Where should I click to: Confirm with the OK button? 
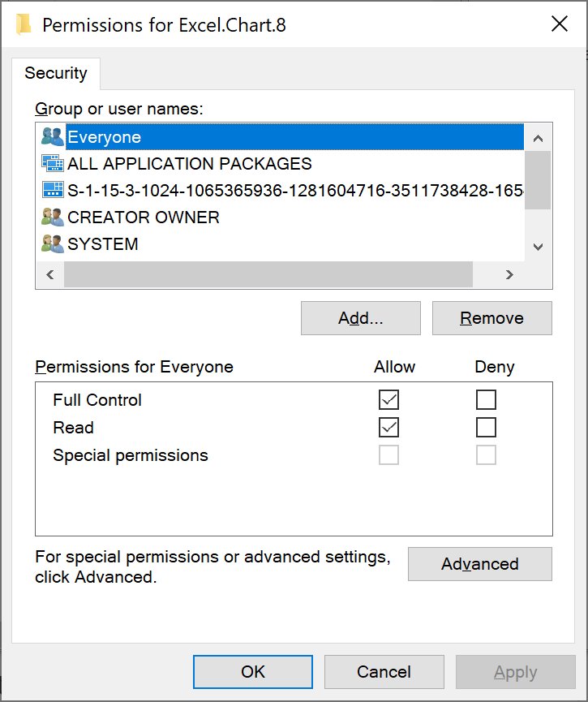click(x=253, y=672)
